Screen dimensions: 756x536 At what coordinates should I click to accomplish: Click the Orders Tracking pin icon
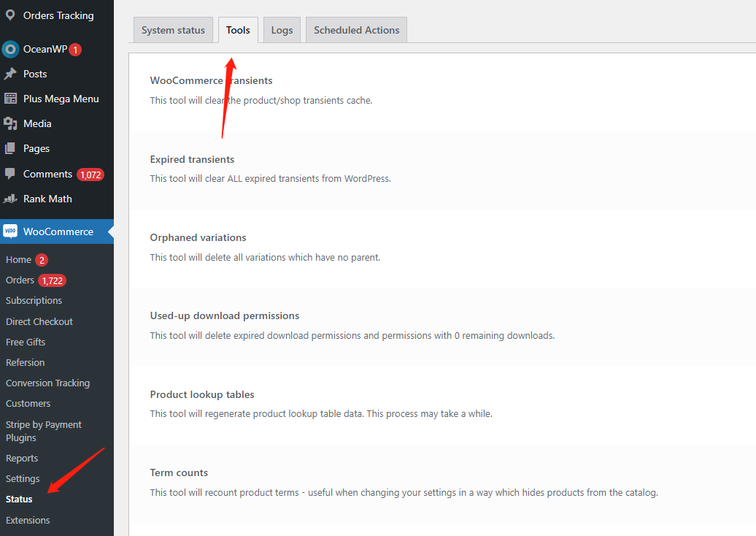(x=10, y=15)
